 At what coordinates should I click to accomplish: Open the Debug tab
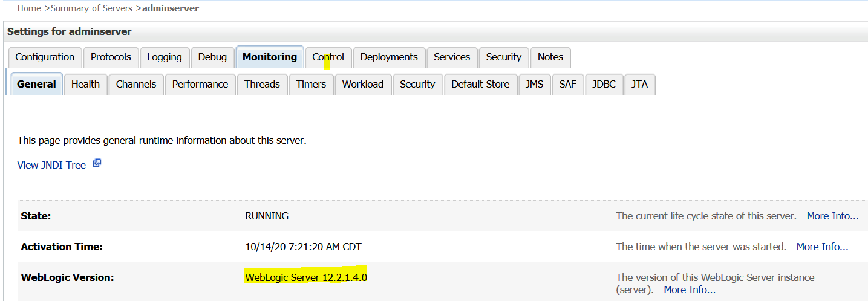[212, 57]
